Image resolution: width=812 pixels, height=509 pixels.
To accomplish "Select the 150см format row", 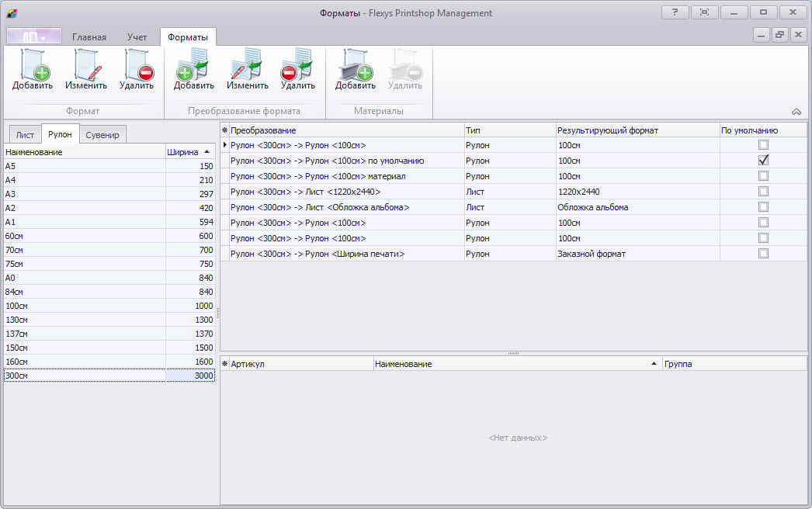I will click(x=109, y=348).
